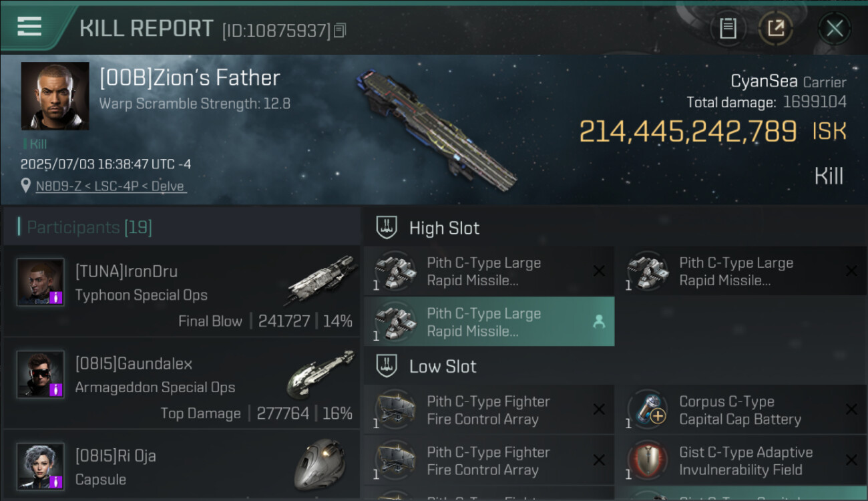This screenshot has width=868, height=501.
Task: Copy the kill report ID number
Action: (341, 31)
